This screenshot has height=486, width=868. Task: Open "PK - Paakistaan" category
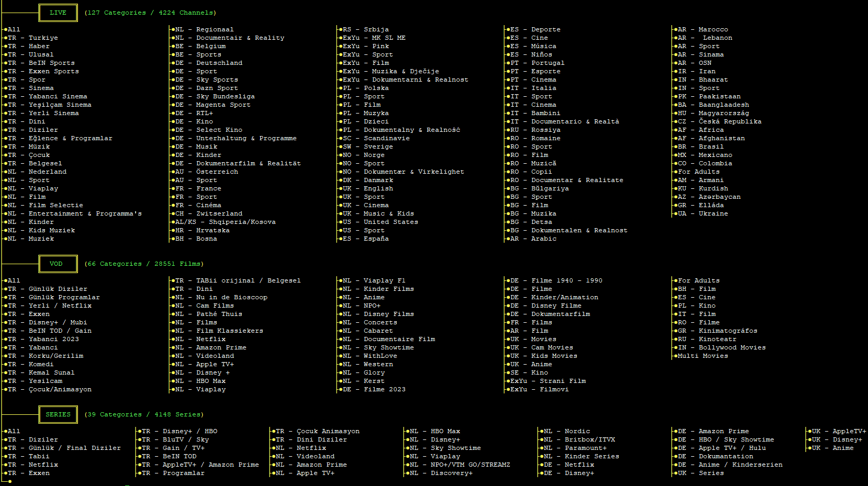pos(709,96)
